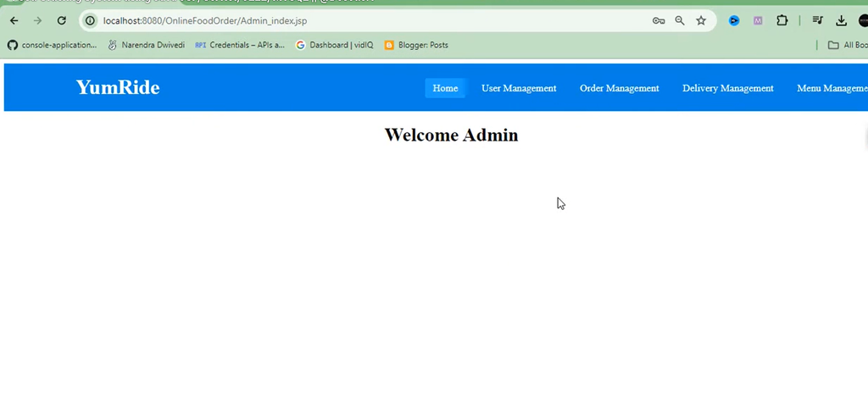This screenshot has height=420, width=868.
Task: View site information icon in address bar
Action: [90, 20]
